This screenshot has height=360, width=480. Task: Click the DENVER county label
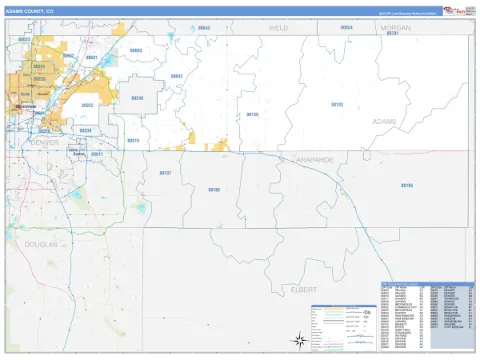(x=44, y=142)
